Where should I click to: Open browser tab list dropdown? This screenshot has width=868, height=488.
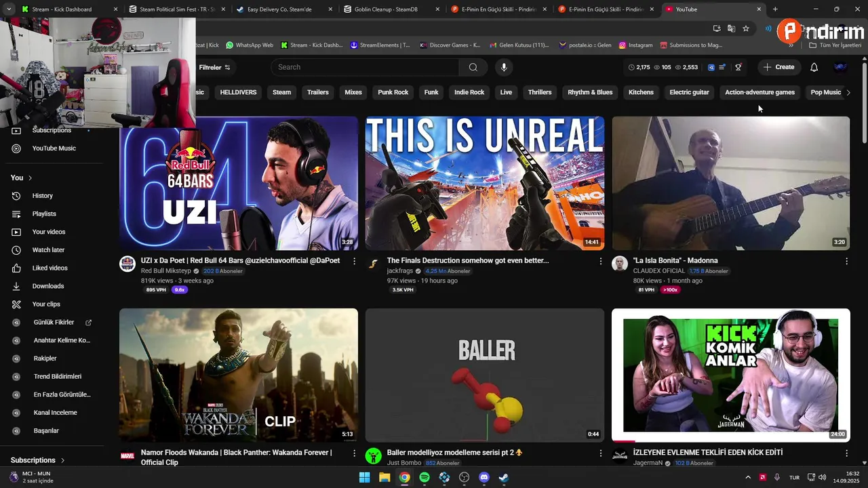[x=9, y=9]
